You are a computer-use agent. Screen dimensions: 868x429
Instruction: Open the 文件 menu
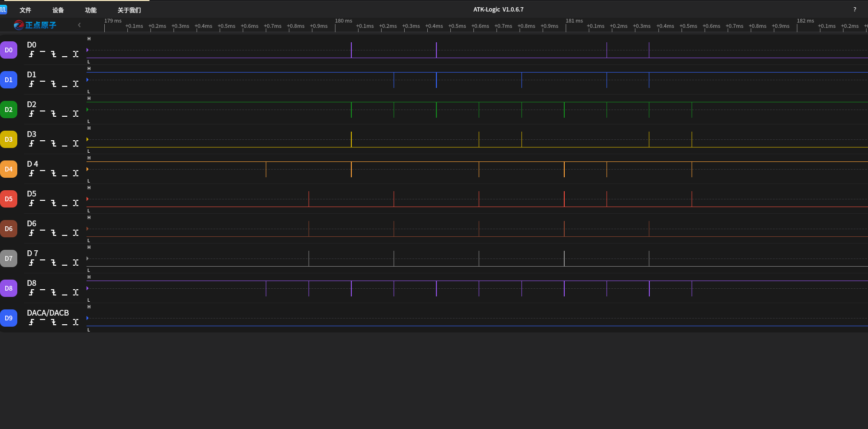tap(25, 10)
